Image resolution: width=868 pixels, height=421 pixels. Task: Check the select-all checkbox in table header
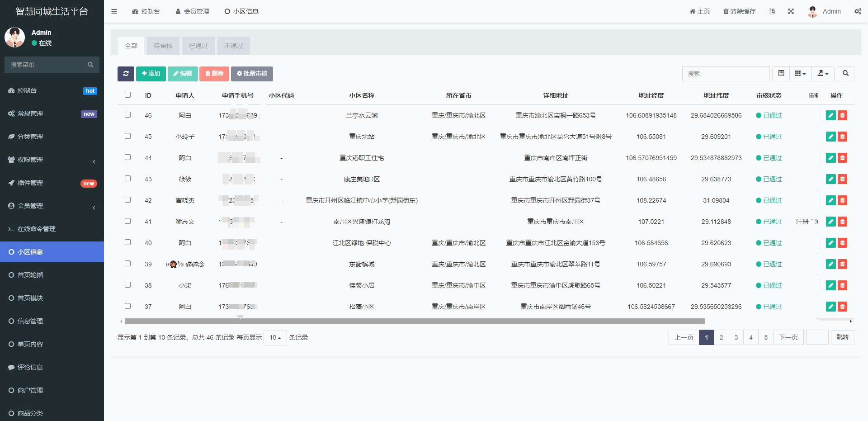pyautogui.click(x=127, y=95)
